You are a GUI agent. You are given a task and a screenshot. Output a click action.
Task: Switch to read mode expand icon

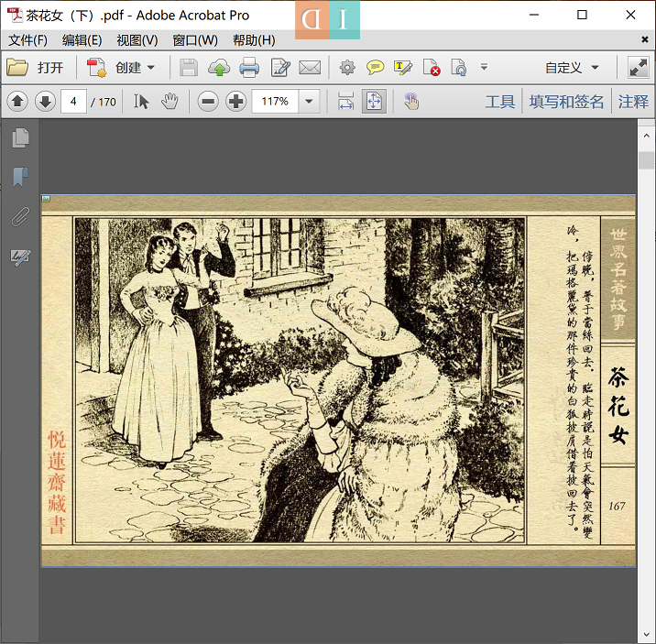point(638,67)
